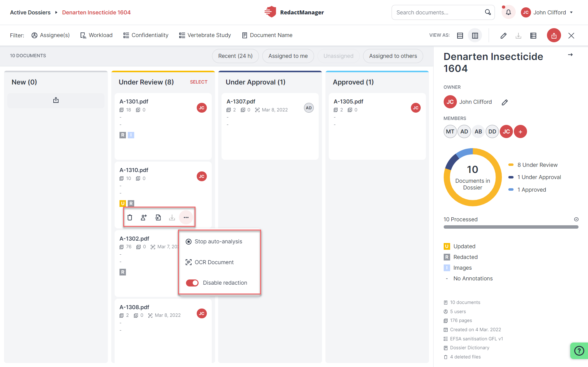Switch to list view layout
Screen dimensions: 588x367
click(x=460, y=36)
